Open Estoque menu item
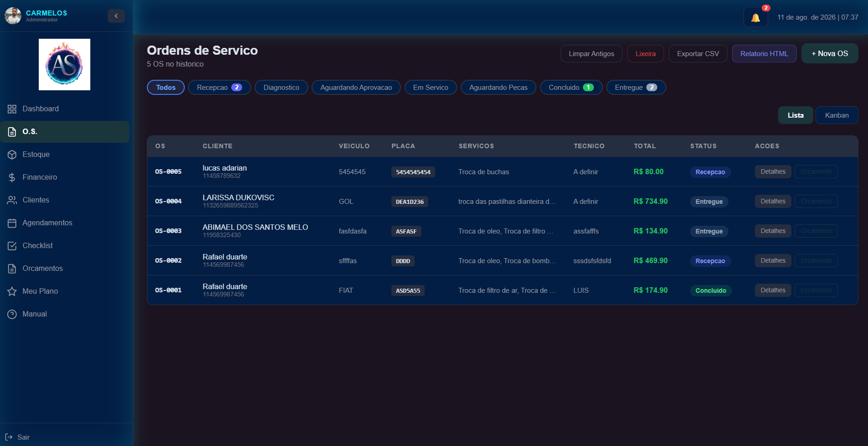The width and height of the screenshot is (868, 446). (65, 155)
